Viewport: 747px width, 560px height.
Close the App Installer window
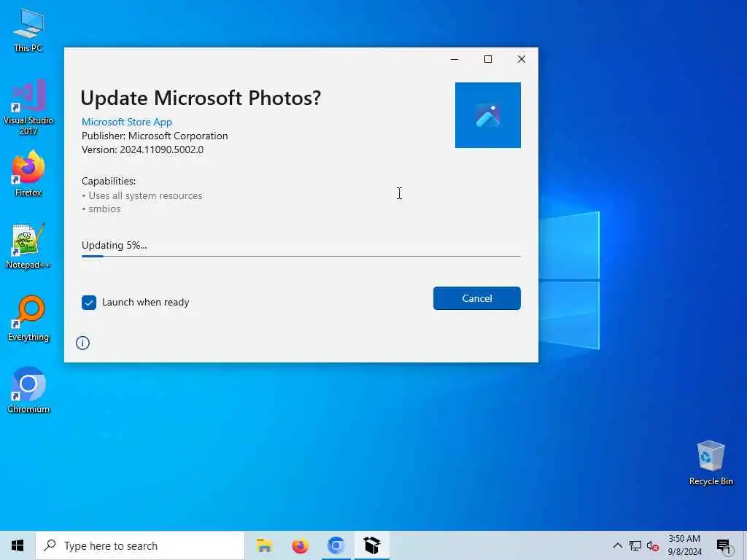(521, 59)
